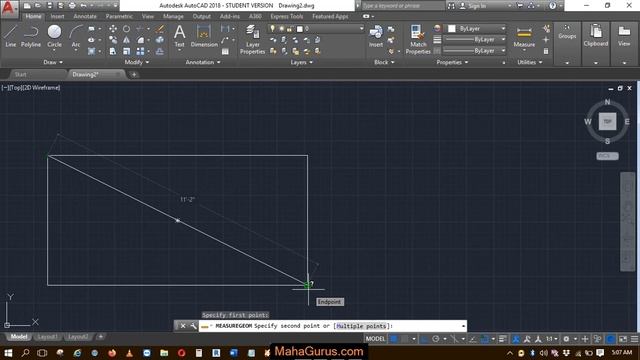Use the Erase tool
Screen dimensions: 640x360
pyautogui.click(x=160, y=29)
